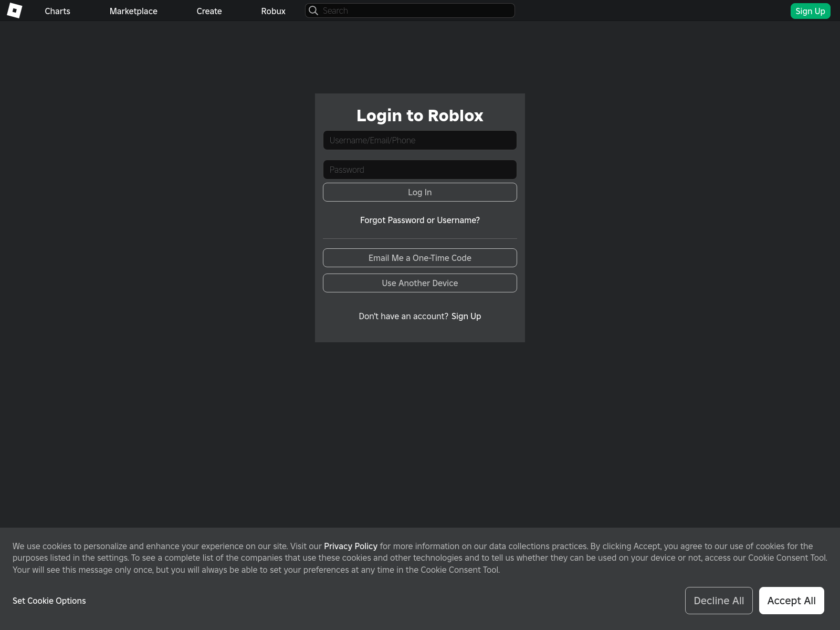The width and height of the screenshot is (840, 630).
Task: Click the green Sign Up button
Action: click(x=810, y=11)
